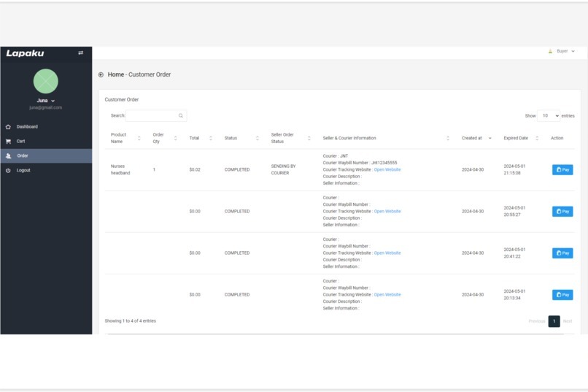Click Pay for the order expiring 20:55:27

tap(562, 212)
